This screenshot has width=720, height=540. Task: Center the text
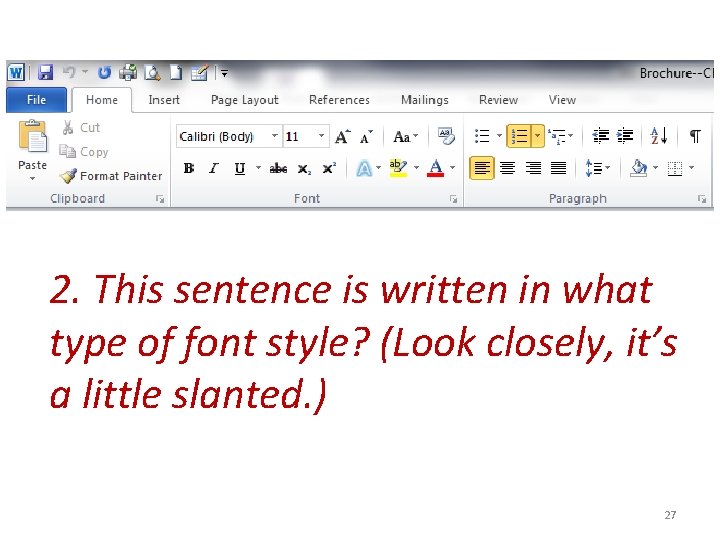[507, 168]
